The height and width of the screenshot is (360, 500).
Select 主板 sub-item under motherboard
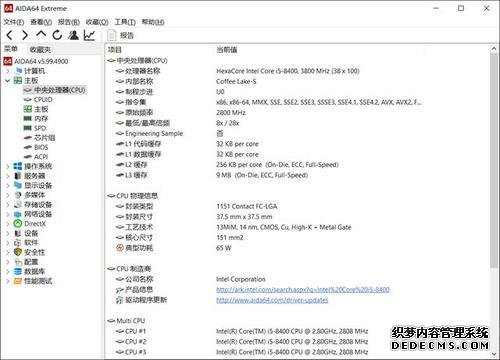(36, 109)
